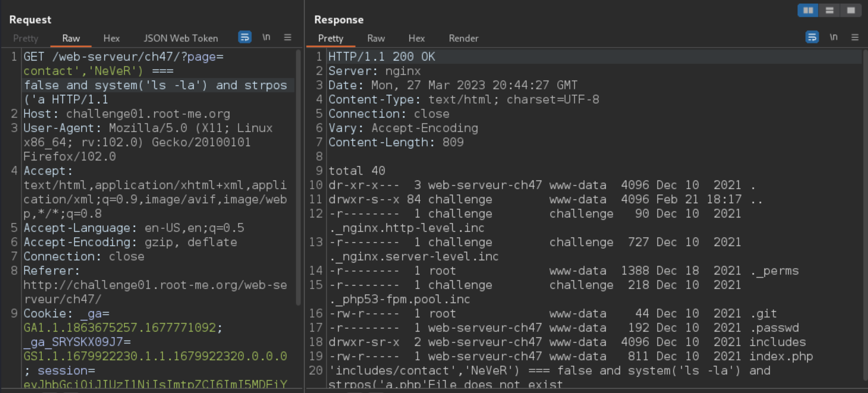This screenshot has height=393, width=868.
Task: Open the JSON Web Token tab
Action: click(x=181, y=39)
